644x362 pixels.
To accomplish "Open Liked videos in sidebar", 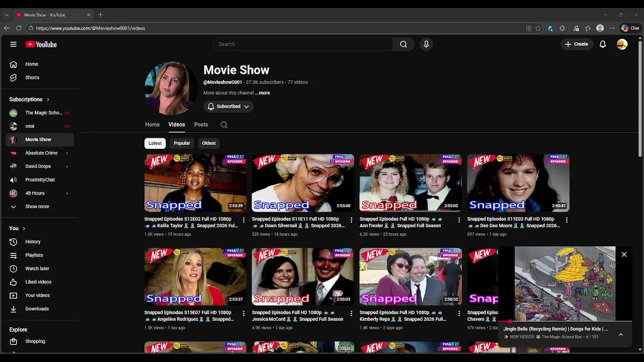I will [39, 282].
